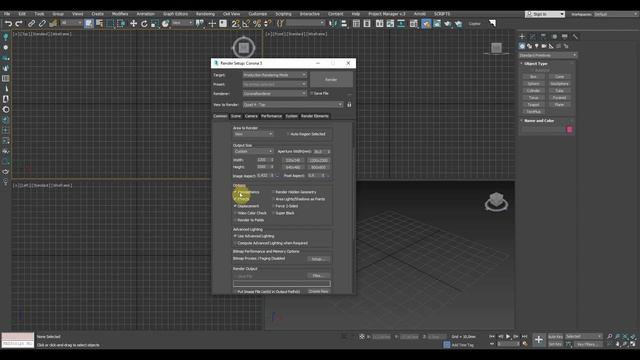The width and height of the screenshot is (640, 360).
Task: Open the Rendered Frame Window icon
Action: click(437, 24)
